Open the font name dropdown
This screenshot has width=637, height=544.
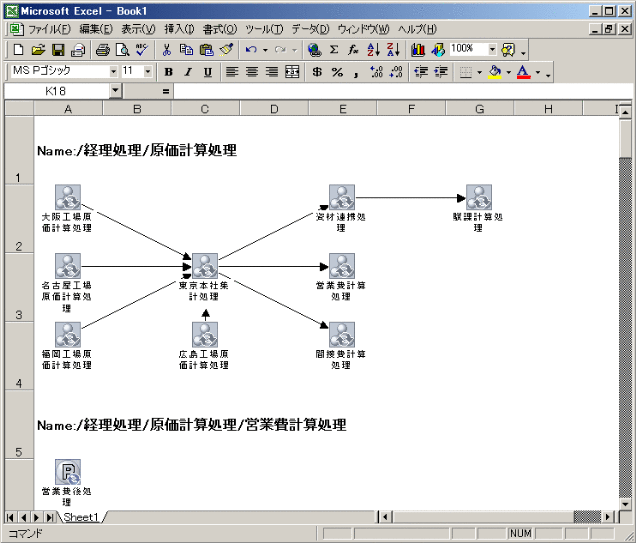pyautogui.click(x=114, y=72)
